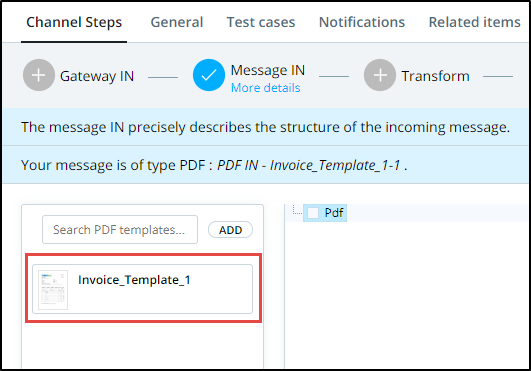Image resolution: width=531 pixels, height=371 pixels.
Task: Click the Transform step label
Action: point(436,76)
